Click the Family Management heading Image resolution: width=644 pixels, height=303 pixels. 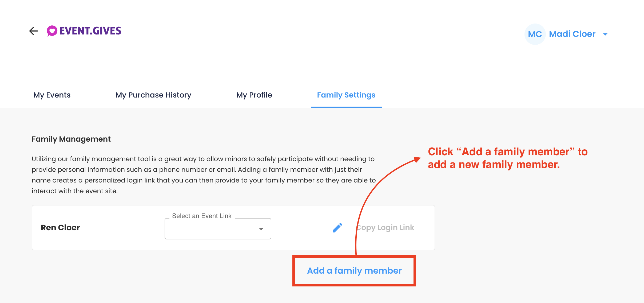(71, 139)
